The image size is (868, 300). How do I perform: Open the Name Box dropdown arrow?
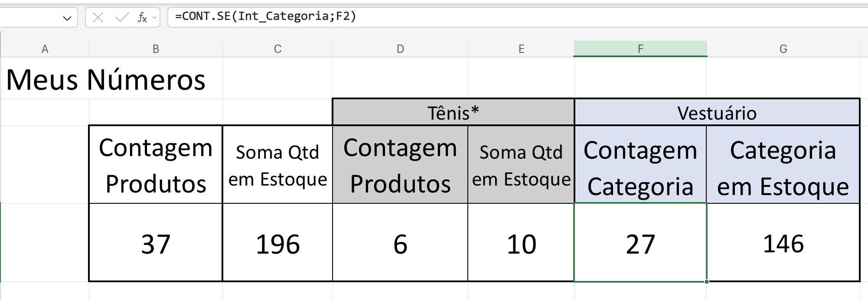(67, 18)
